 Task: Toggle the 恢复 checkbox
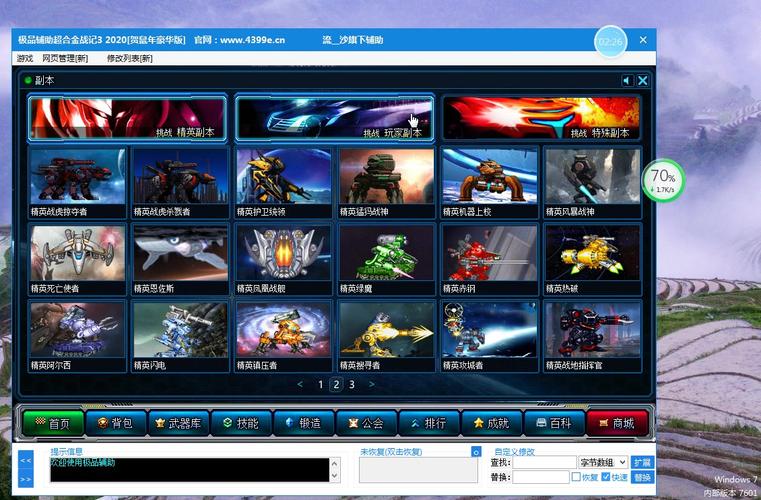point(576,477)
